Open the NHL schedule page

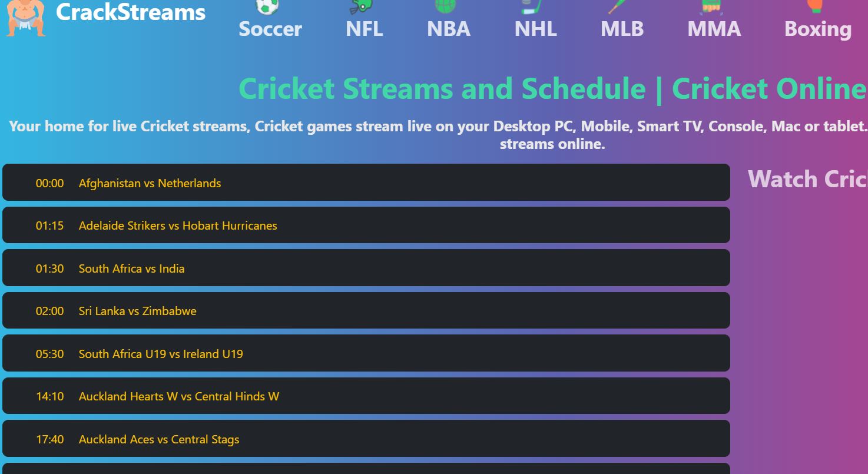click(x=535, y=29)
